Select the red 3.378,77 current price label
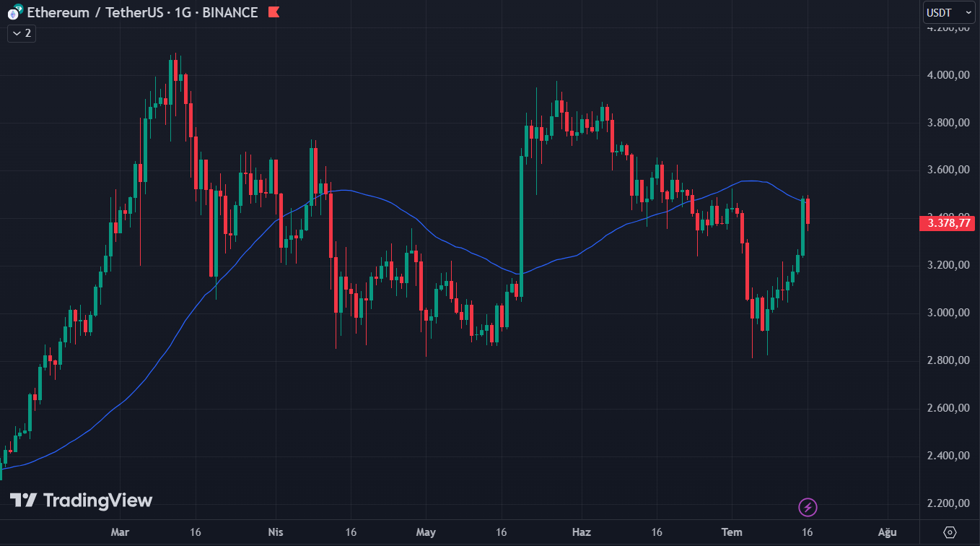 pos(947,224)
